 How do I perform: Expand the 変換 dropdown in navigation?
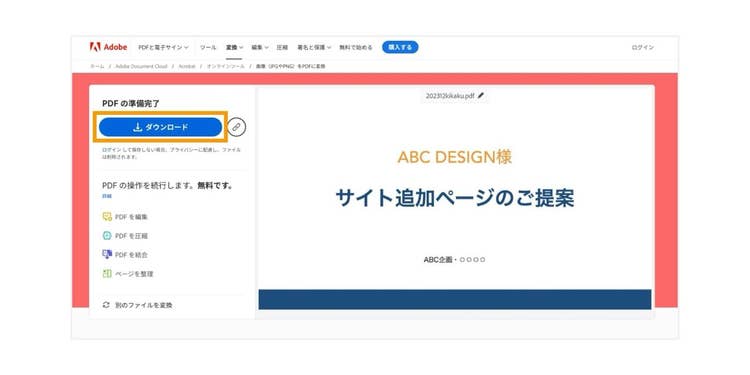pyautogui.click(x=234, y=47)
